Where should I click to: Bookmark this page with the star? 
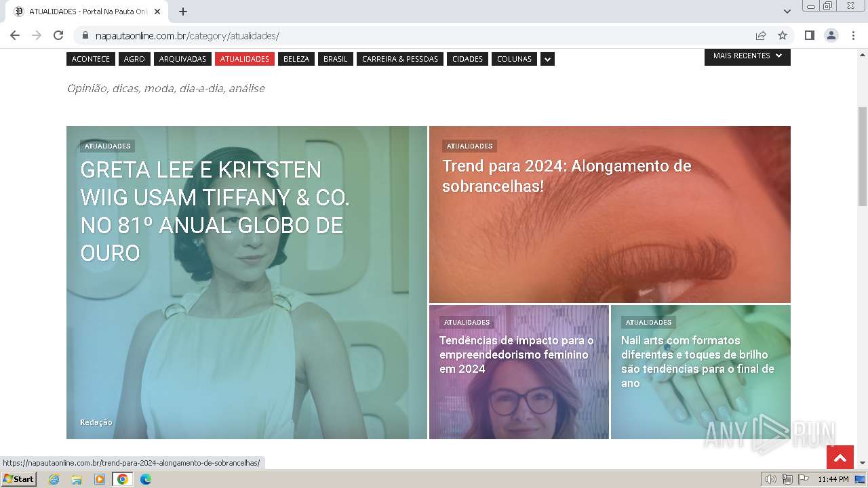pyautogui.click(x=783, y=35)
